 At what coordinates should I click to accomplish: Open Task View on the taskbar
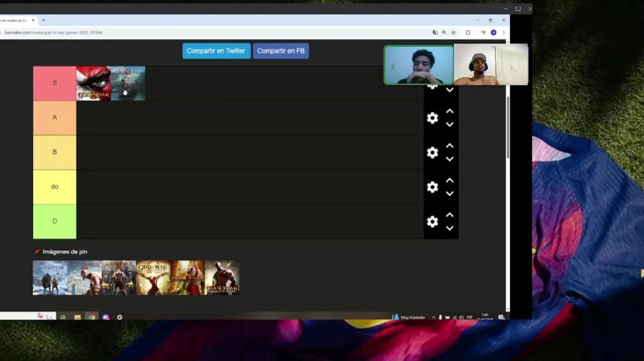click(63, 317)
